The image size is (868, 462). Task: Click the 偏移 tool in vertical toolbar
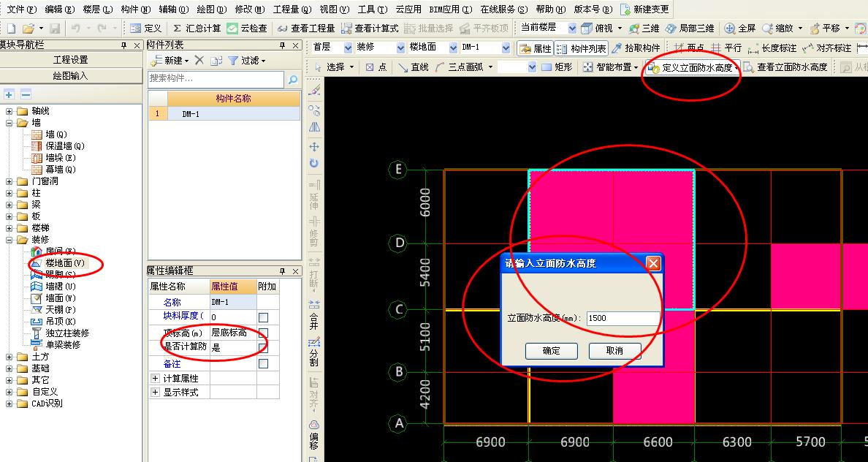pyautogui.click(x=314, y=434)
